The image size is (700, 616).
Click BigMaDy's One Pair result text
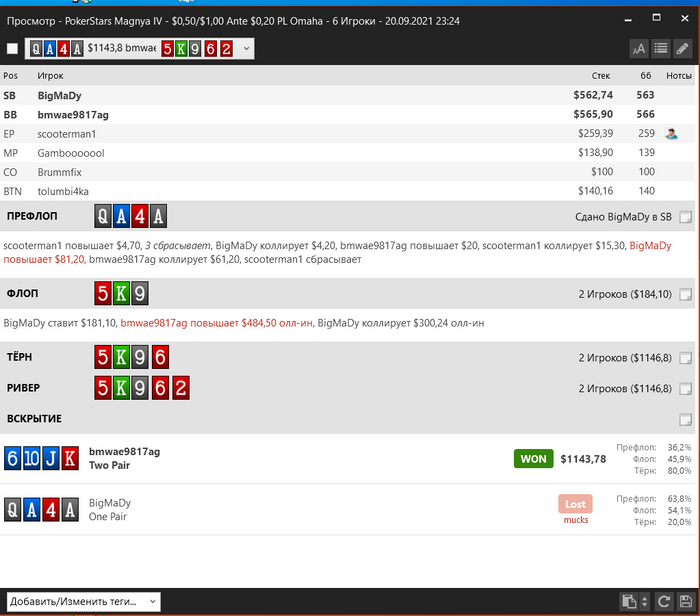(108, 516)
